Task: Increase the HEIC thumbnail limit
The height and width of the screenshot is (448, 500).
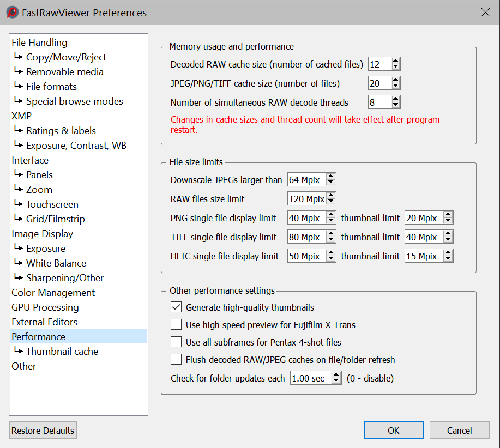Action: [x=448, y=253]
